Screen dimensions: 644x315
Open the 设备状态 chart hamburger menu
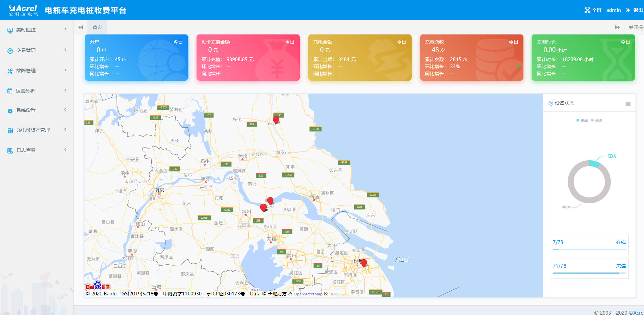(628, 104)
